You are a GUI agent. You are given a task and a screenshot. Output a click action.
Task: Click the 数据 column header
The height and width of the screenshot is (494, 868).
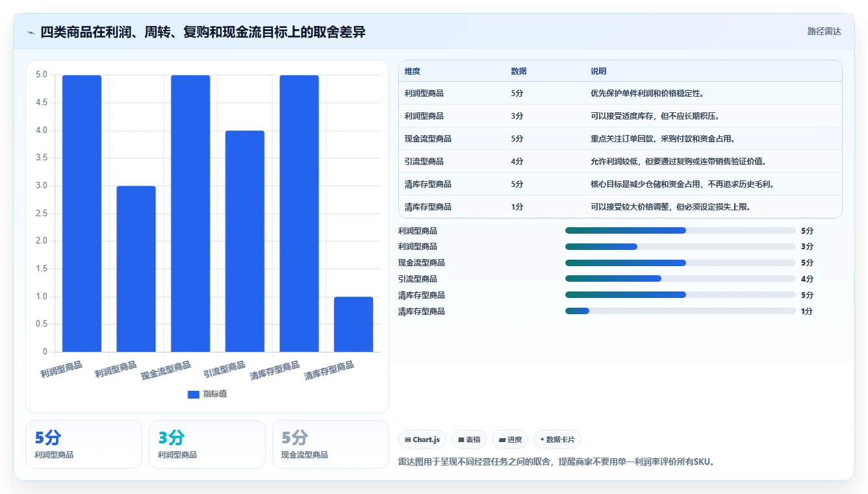pyautogui.click(x=518, y=71)
